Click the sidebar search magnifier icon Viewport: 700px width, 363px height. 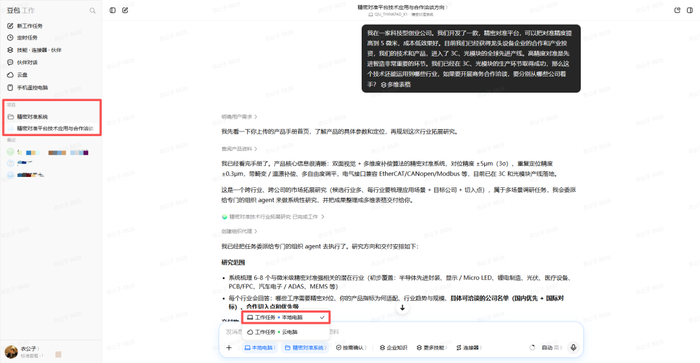click(x=92, y=10)
